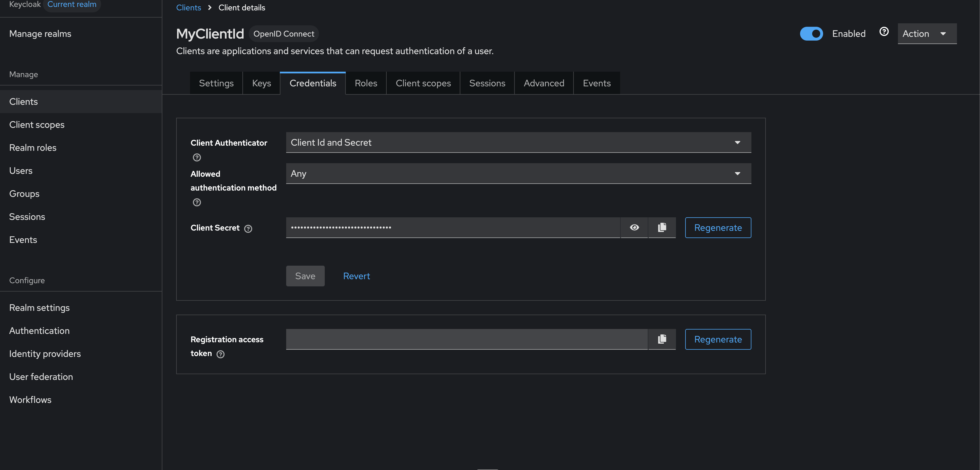
Task: Switch to the client Sessions tab
Action: [487, 83]
